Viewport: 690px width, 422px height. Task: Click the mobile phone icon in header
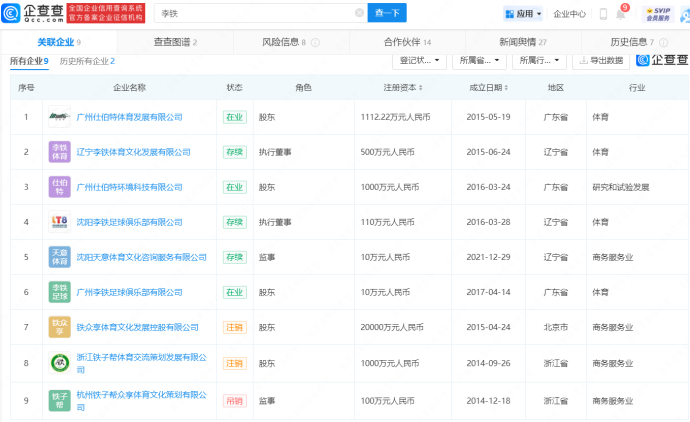tap(603, 14)
